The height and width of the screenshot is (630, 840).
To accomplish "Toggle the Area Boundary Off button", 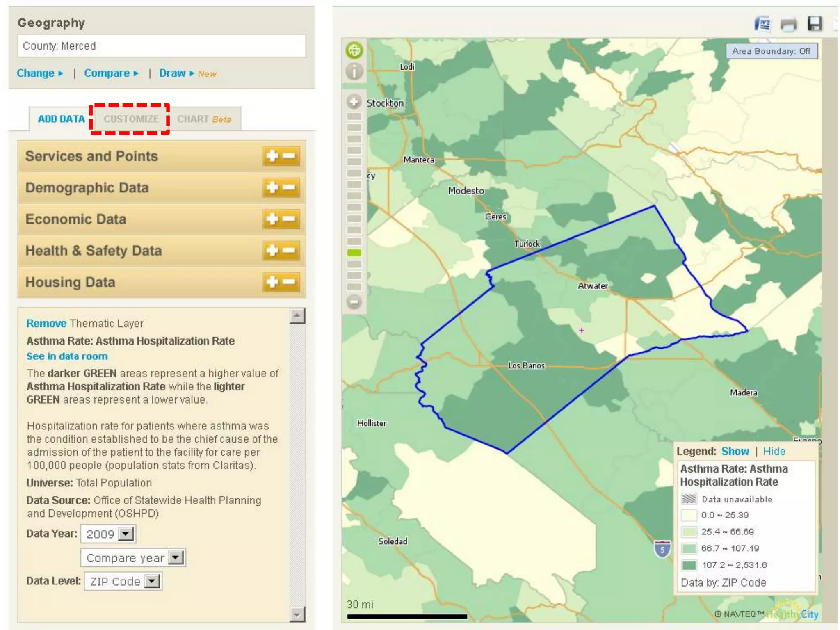I will [771, 51].
